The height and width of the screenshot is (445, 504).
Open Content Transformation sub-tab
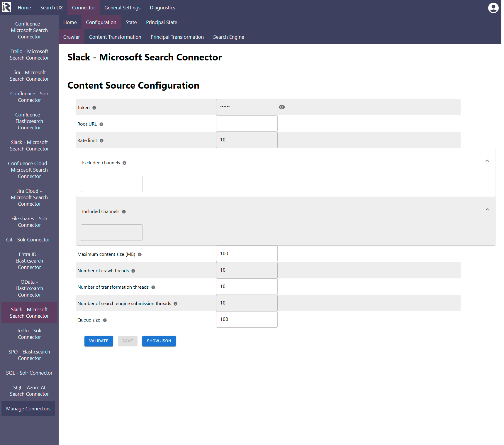115,37
